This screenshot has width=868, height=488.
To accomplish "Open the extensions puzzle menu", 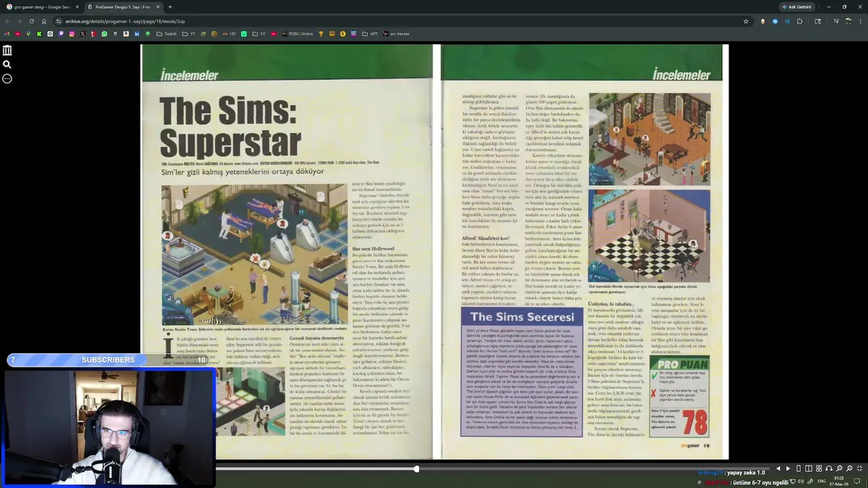I will click(800, 21).
